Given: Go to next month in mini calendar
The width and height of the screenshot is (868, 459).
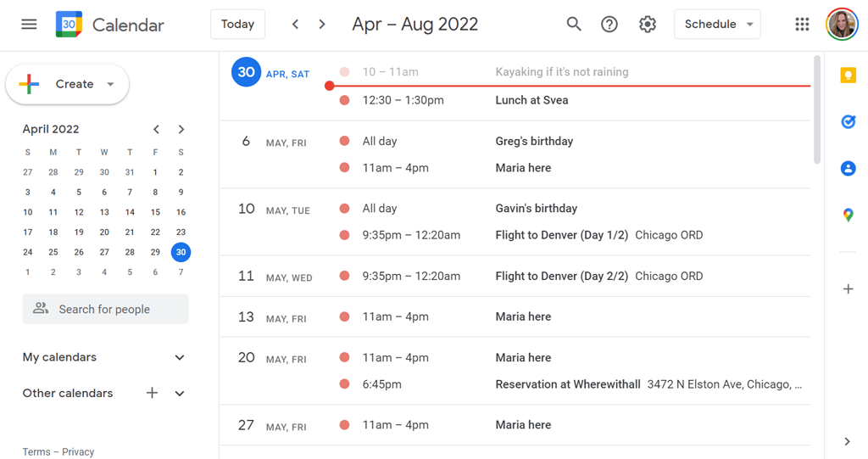Looking at the screenshot, I should click(181, 129).
